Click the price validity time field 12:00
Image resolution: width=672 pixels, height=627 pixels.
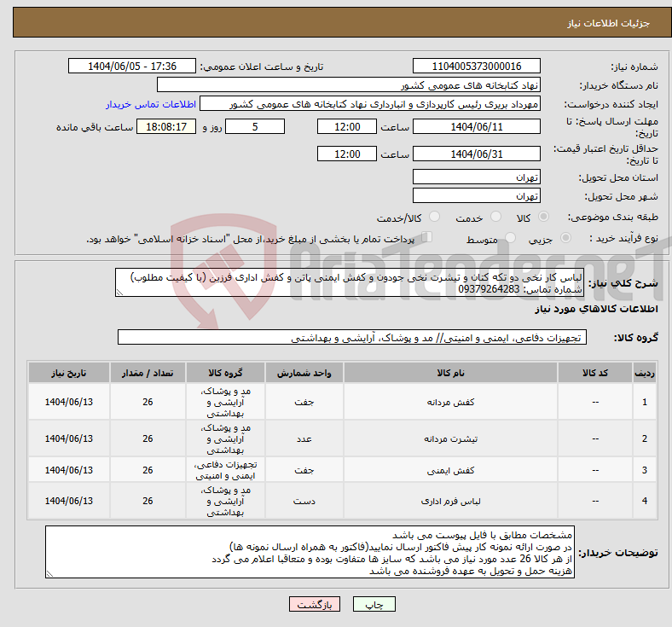click(x=347, y=154)
